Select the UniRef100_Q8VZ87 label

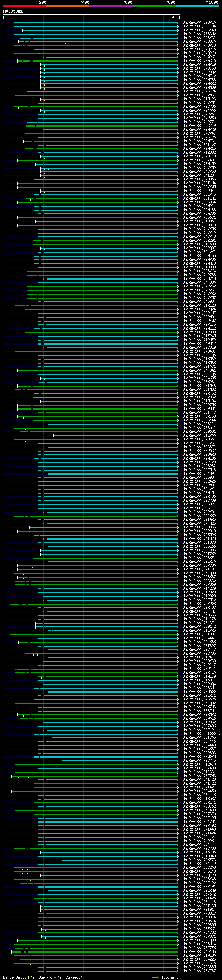(x=199, y=971)
